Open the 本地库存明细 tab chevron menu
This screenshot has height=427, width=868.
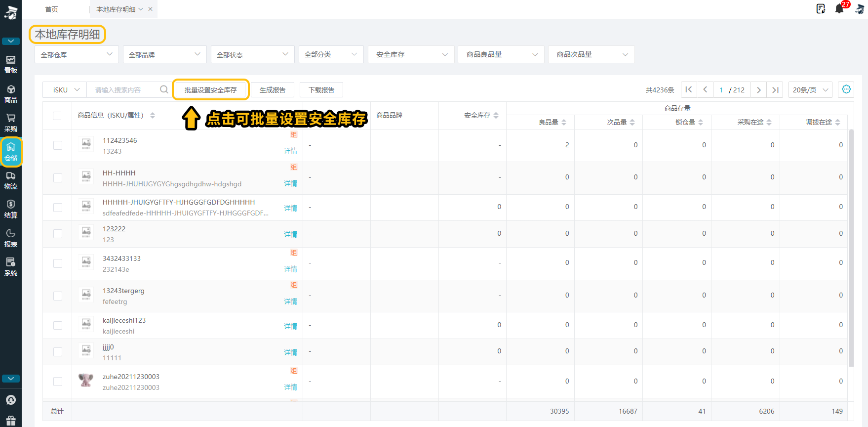141,9
